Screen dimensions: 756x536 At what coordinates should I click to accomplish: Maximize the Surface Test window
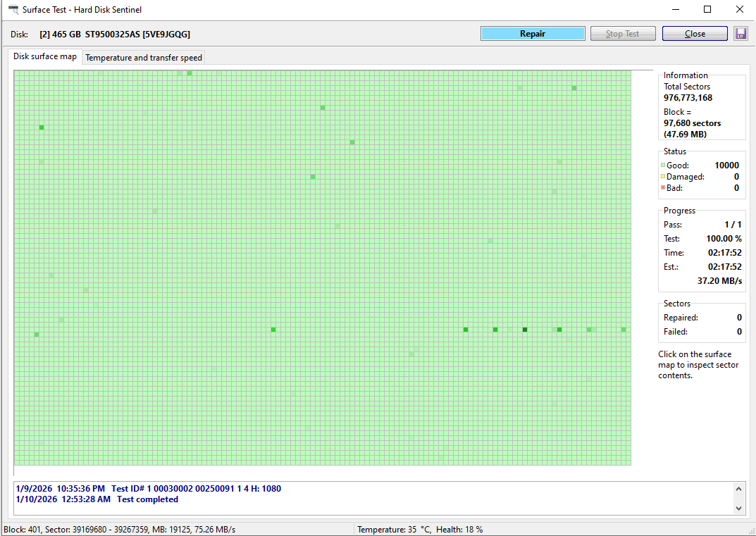(707, 10)
